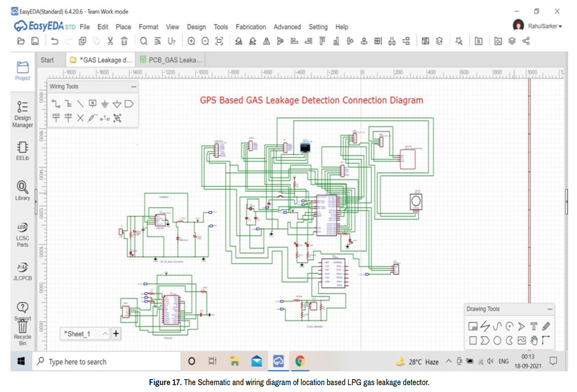Screen dimensions: 577x392
Task: Open the Fabrication menu
Action: tap(251, 27)
